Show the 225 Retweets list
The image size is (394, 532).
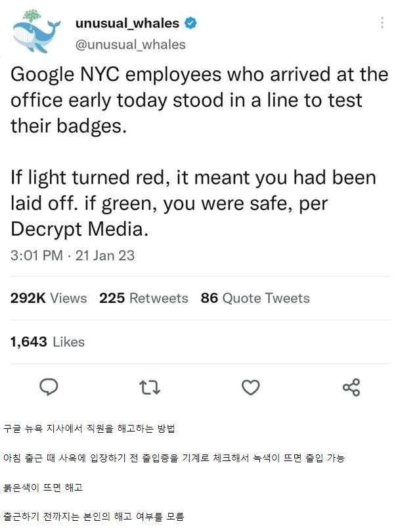click(x=143, y=298)
